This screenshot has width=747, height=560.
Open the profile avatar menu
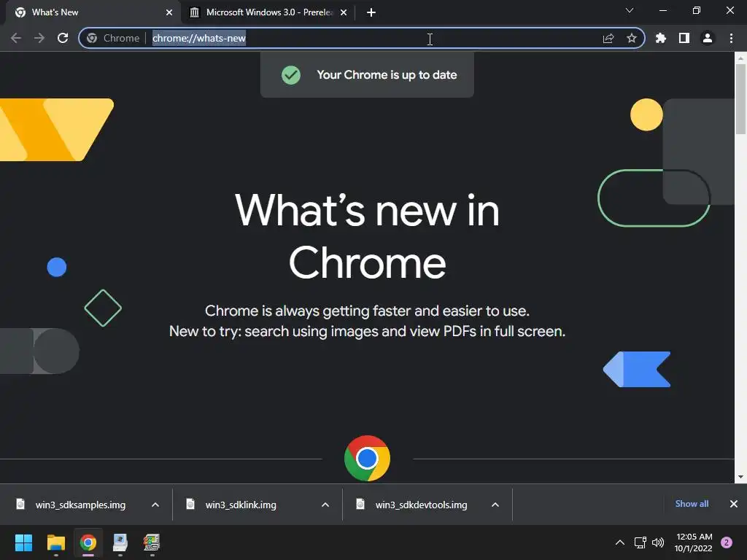pyautogui.click(x=708, y=38)
